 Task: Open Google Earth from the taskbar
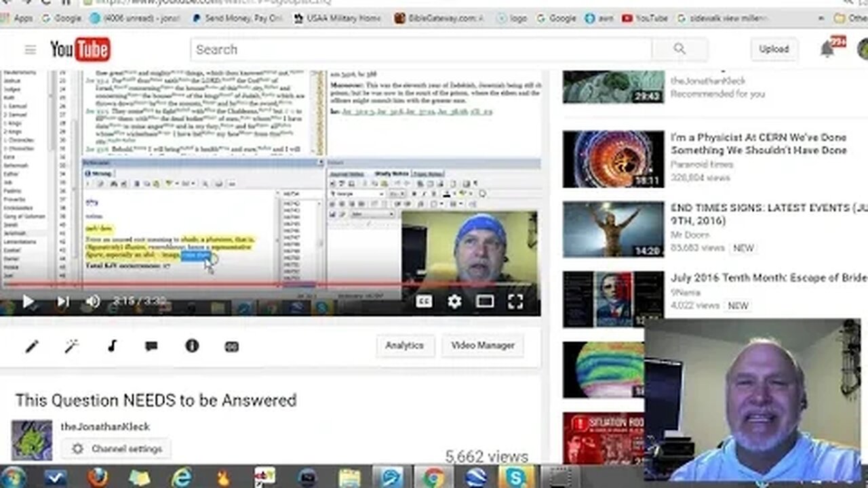475,478
